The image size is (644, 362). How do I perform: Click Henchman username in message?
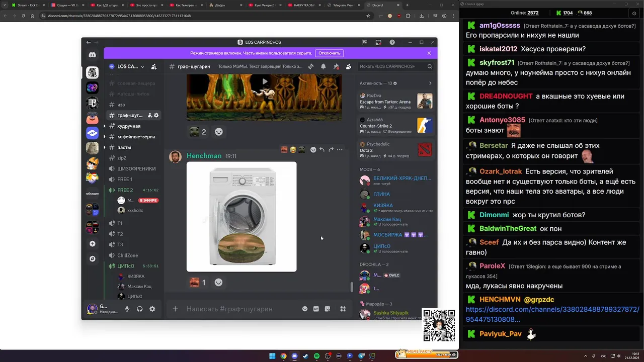click(204, 156)
